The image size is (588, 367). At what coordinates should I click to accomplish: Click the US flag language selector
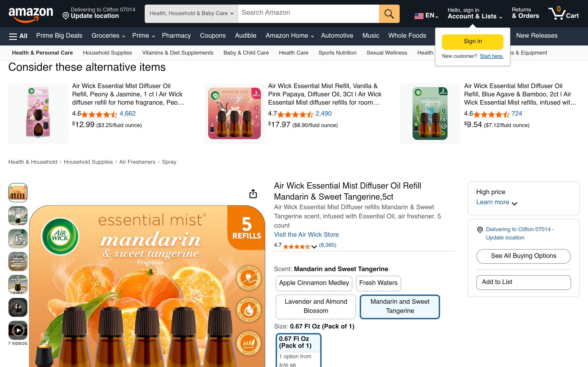point(426,16)
